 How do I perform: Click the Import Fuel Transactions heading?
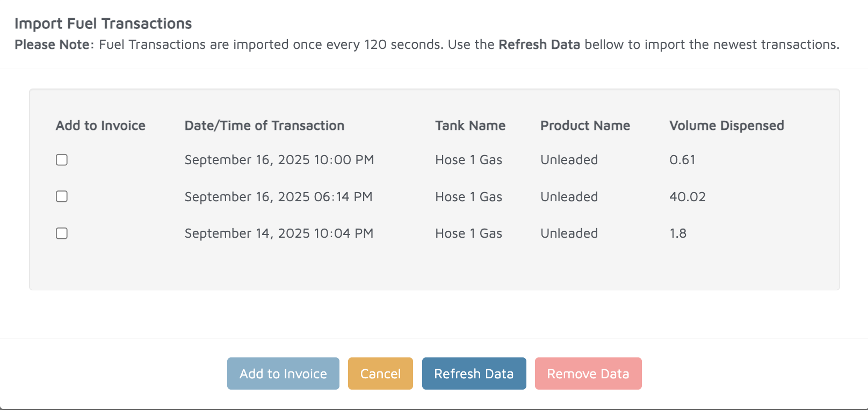[103, 24]
